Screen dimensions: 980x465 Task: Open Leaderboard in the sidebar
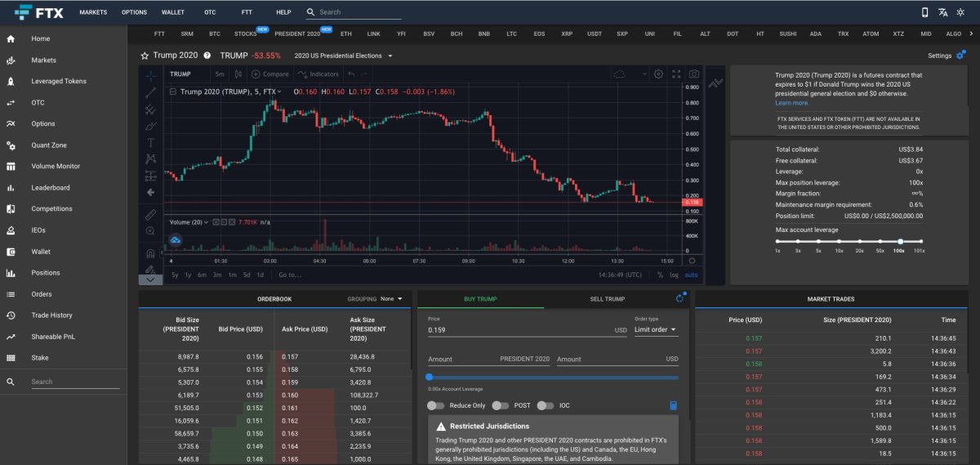click(x=51, y=188)
